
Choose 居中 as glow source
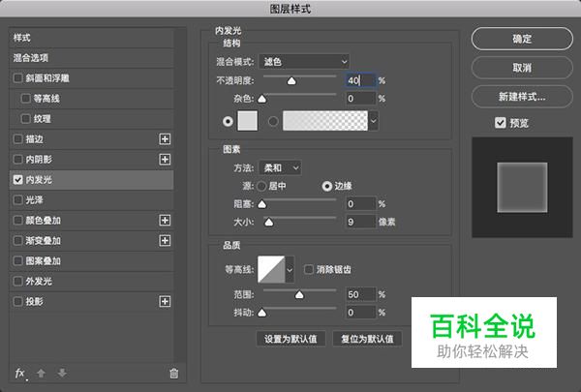[261, 186]
